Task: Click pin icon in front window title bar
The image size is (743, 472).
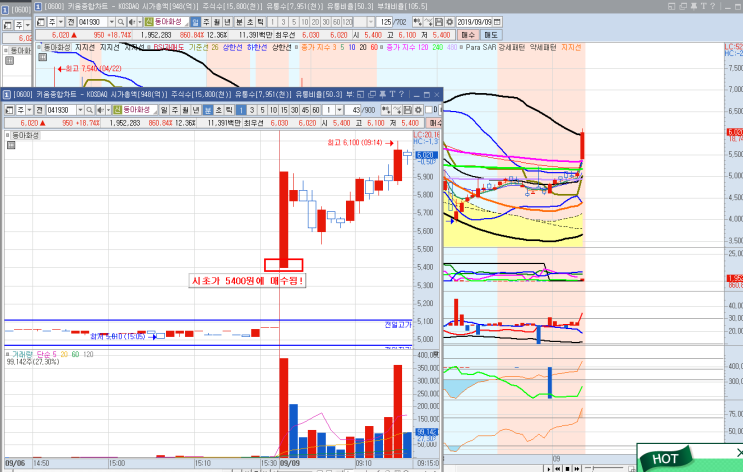Action: point(382,94)
